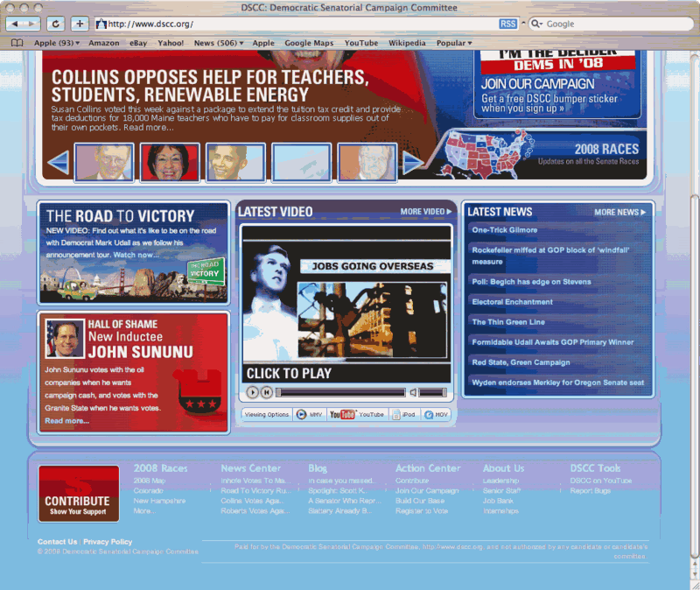Open Red State, Green Campaign story
Image resolution: width=700 pixels, height=590 pixels.
coord(521,362)
